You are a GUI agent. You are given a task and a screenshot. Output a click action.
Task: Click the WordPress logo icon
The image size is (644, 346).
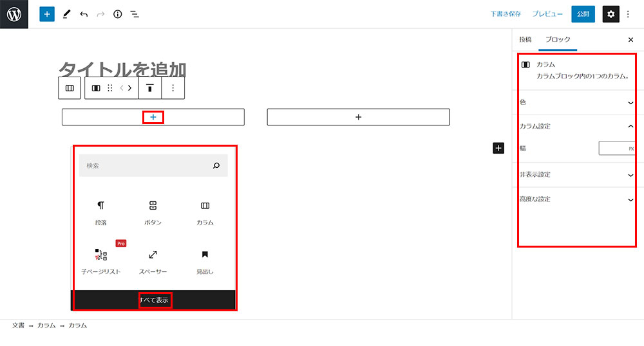[14, 14]
